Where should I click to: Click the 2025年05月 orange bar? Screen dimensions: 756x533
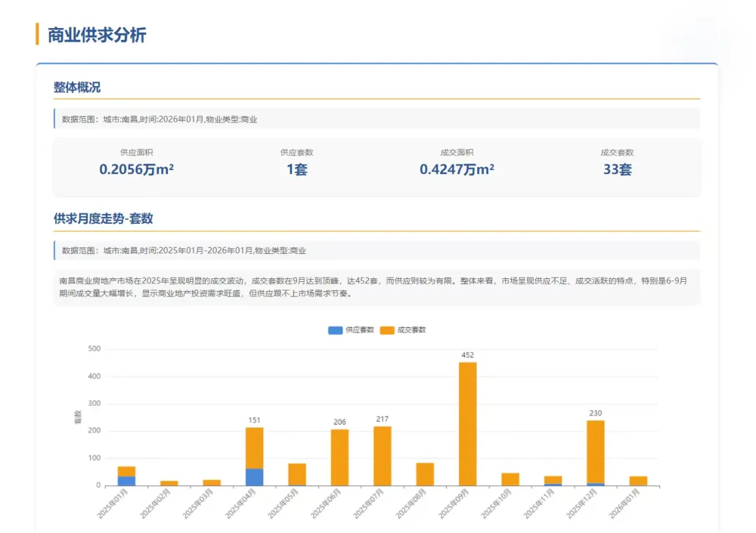[x=297, y=474]
